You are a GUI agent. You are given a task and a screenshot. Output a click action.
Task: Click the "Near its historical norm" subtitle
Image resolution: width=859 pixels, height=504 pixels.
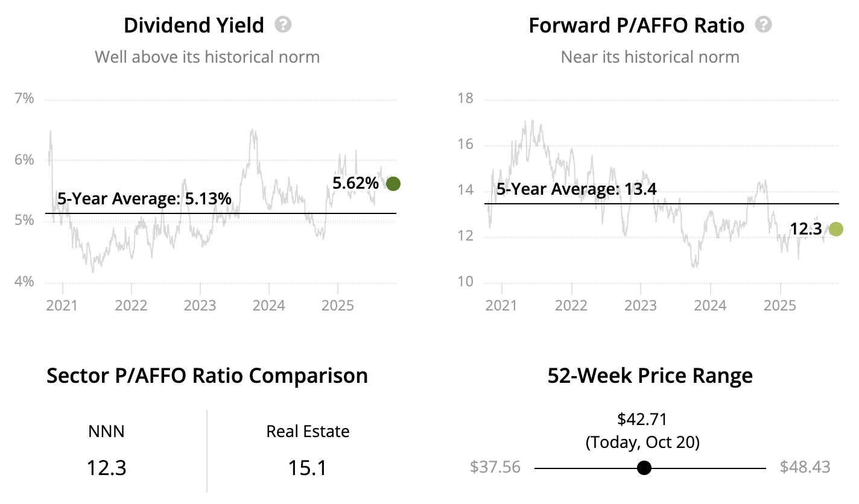650,57
